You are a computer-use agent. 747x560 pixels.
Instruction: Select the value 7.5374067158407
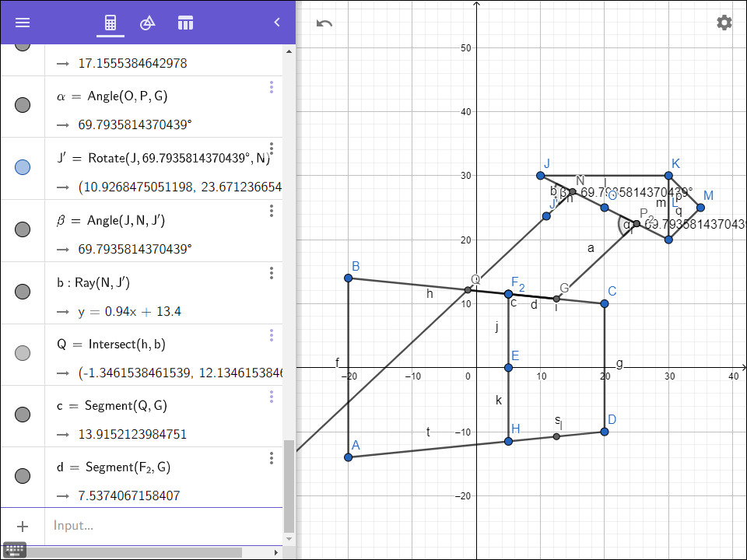tap(129, 495)
